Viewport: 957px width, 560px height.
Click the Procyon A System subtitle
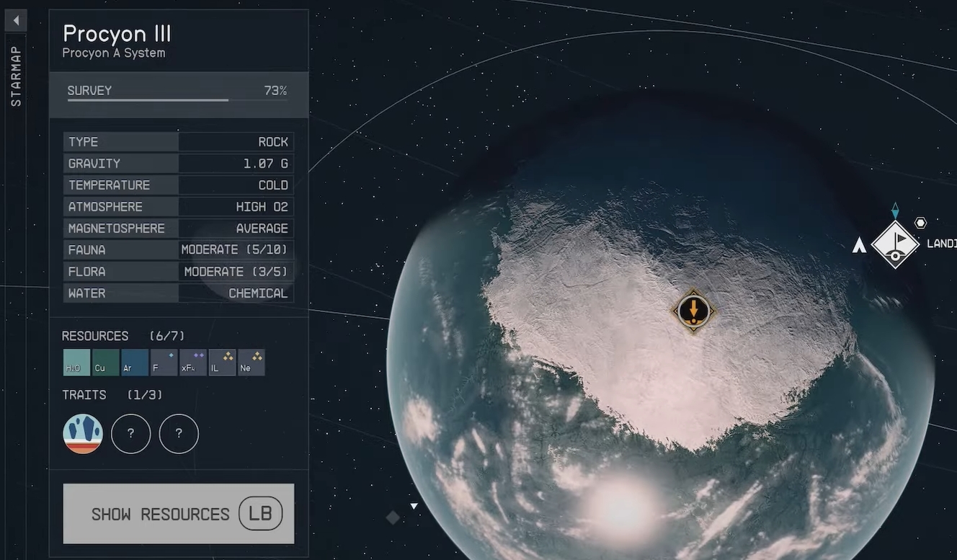(x=113, y=53)
